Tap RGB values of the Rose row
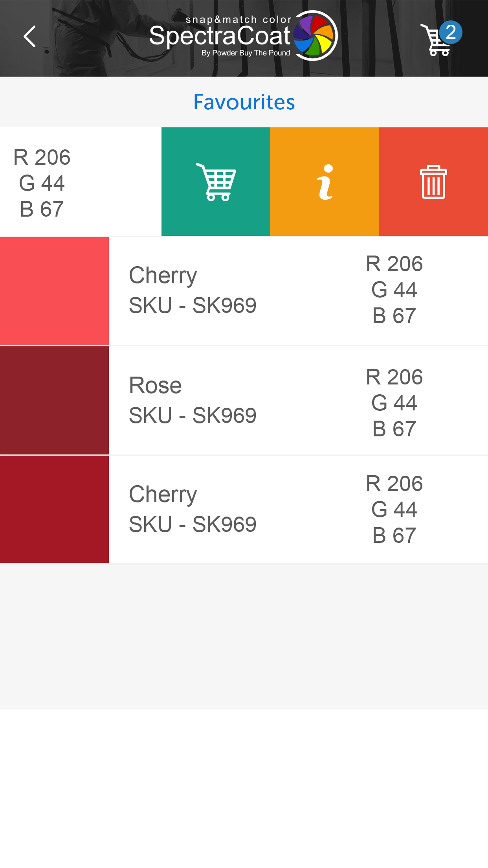 (x=394, y=403)
